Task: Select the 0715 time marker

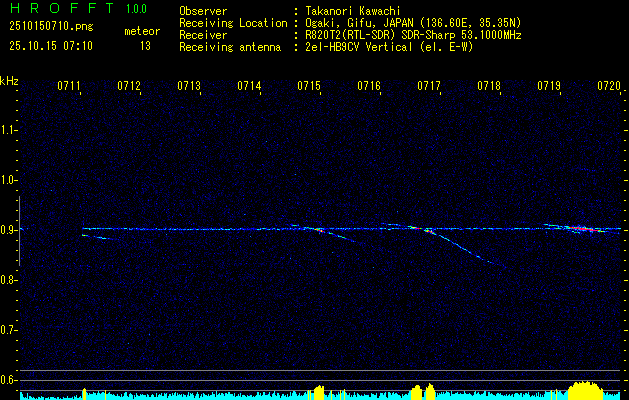Action: click(309, 87)
